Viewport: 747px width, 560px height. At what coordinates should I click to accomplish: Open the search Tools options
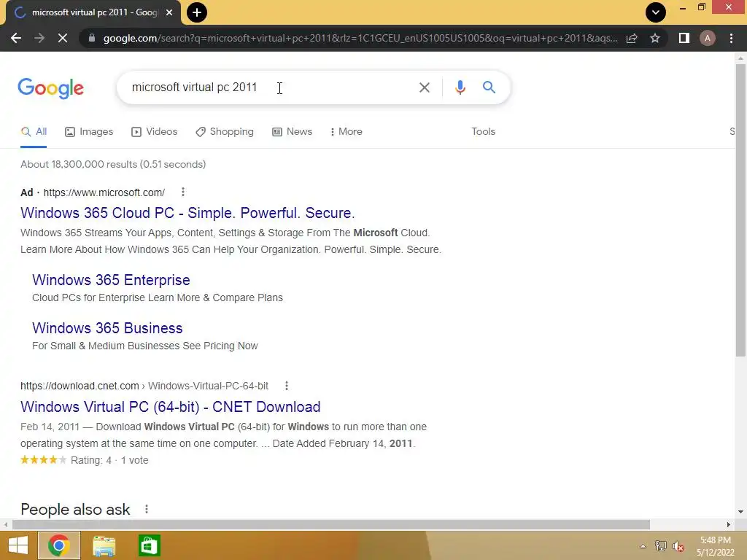coord(483,132)
